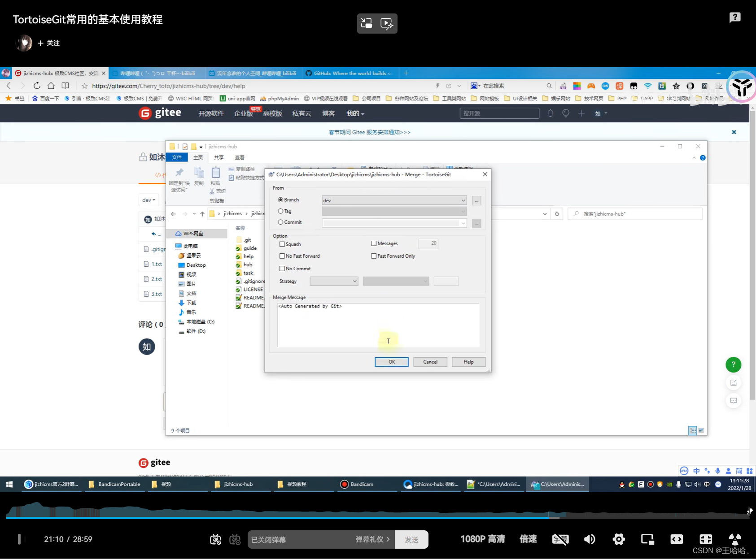The image size is (756, 559).
Task: Open the Strategy dropdown
Action: pyautogui.click(x=334, y=281)
